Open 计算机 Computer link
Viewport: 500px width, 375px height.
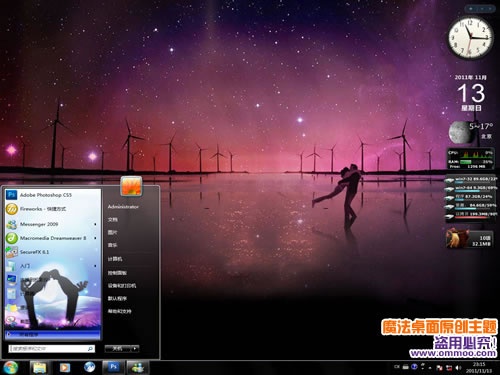pos(115,259)
